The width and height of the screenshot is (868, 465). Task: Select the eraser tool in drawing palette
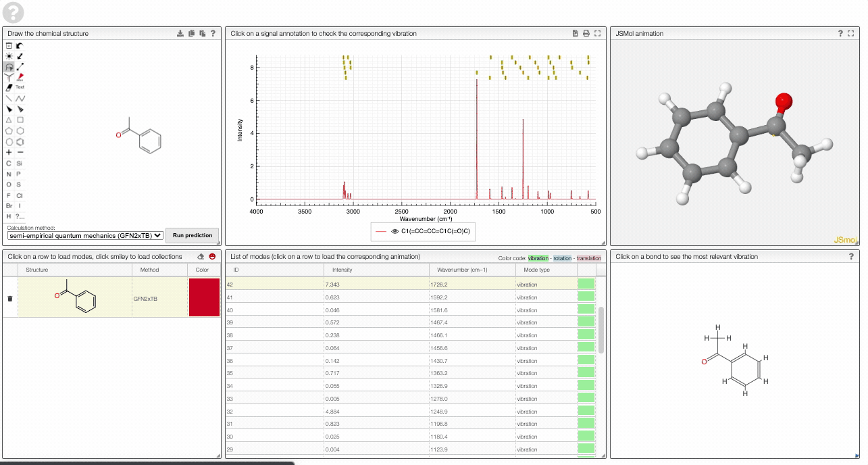pyautogui.click(x=9, y=87)
